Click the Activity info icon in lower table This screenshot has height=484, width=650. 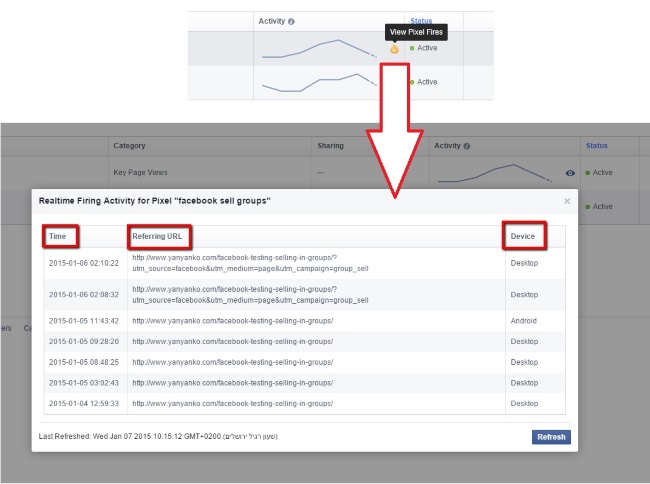pos(467,146)
